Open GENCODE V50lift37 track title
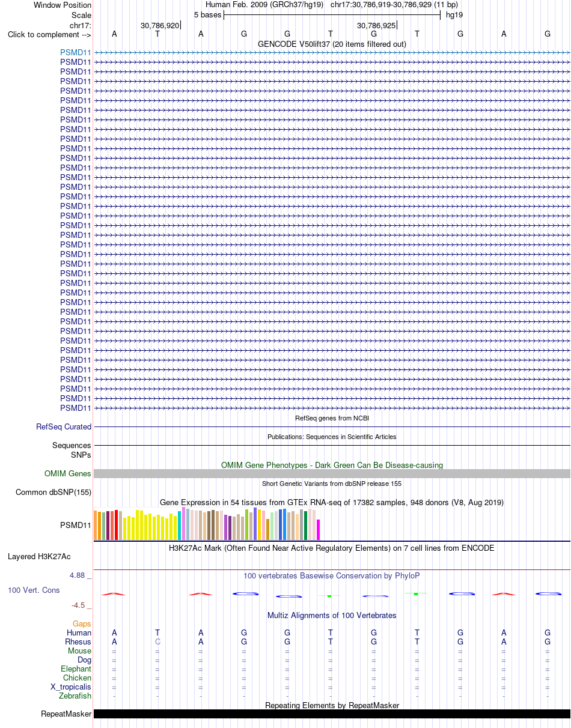This screenshot has height=728, width=571. tap(332, 44)
